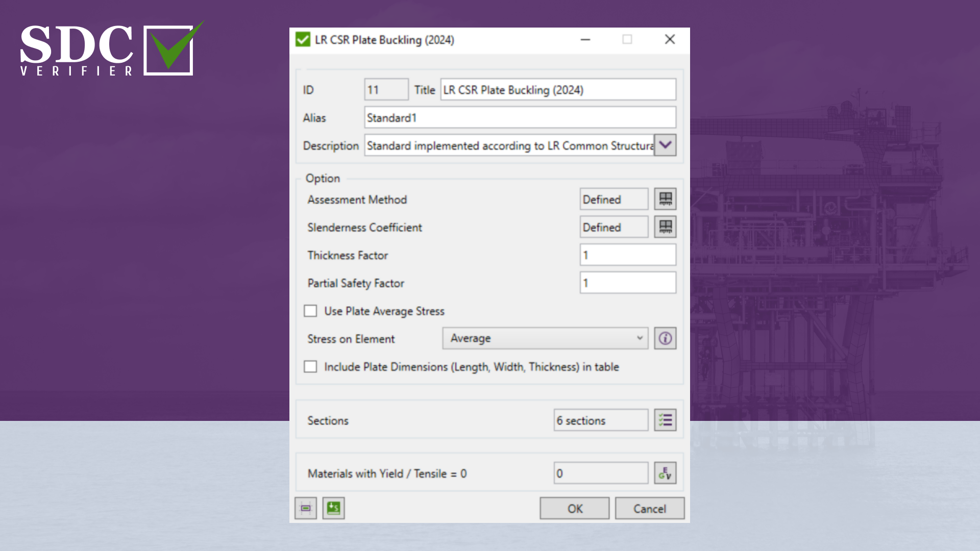Click the Description text field
Image resolution: width=980 pixels, height=551 pixels.
click(x=509, y=145)
